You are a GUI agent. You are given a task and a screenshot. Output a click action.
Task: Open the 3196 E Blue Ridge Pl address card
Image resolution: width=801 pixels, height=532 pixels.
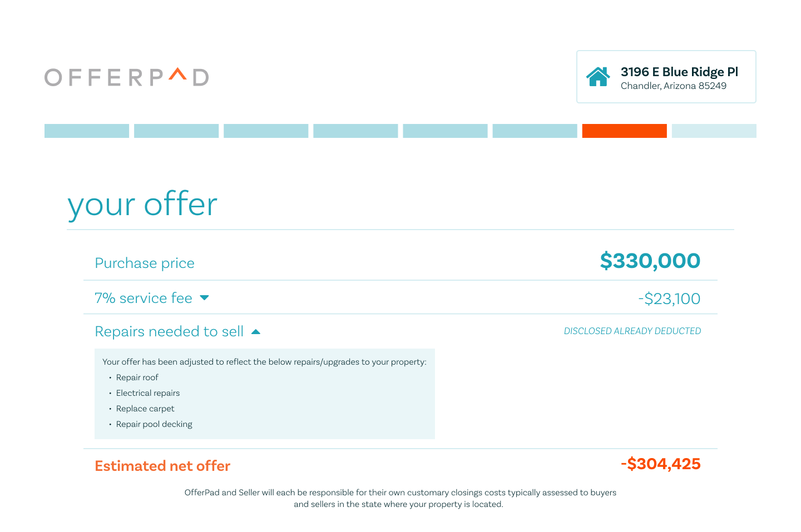[666, 77]
